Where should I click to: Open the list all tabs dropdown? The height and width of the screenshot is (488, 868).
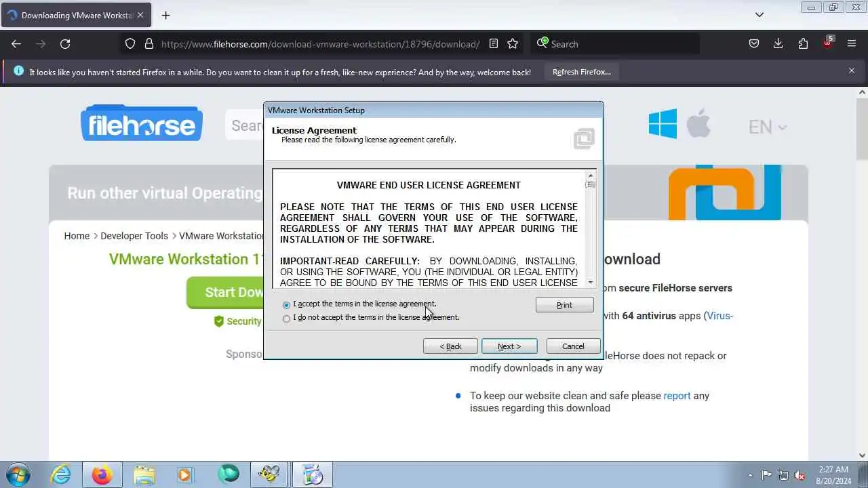759,14
